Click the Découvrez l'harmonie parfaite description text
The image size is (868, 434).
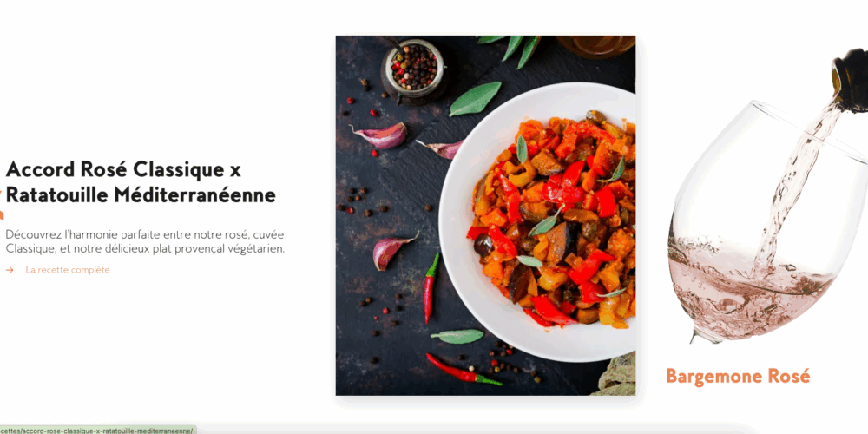point(145,241)
